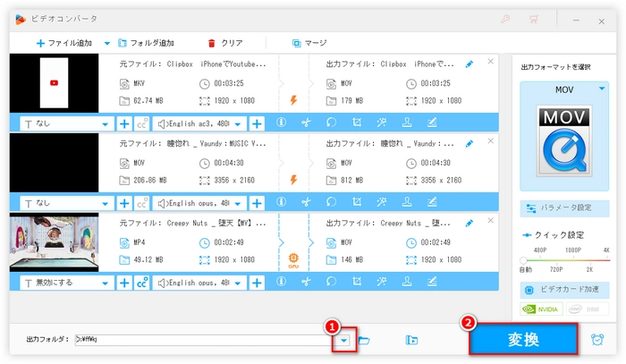Image resolution: width=626 pixels, height=364 pixels.
Task: Expand the output folder path dropdown
Action: (x=343, y=340)
